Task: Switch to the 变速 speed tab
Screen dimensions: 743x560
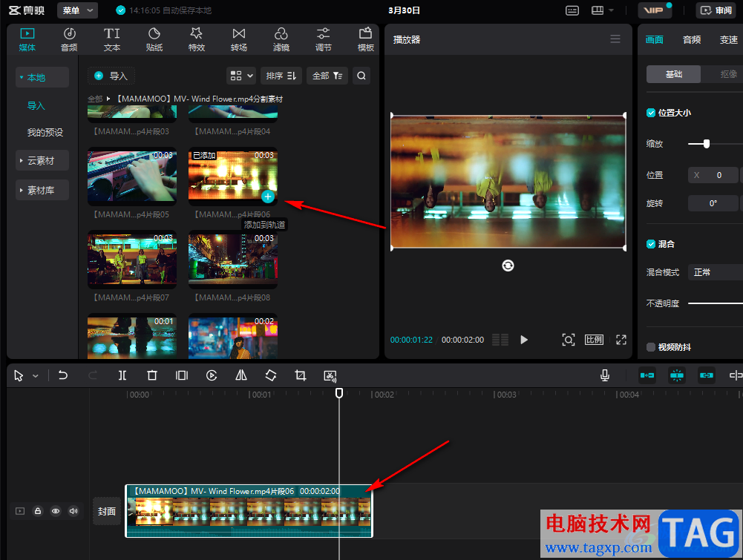Action: (728, 40)
